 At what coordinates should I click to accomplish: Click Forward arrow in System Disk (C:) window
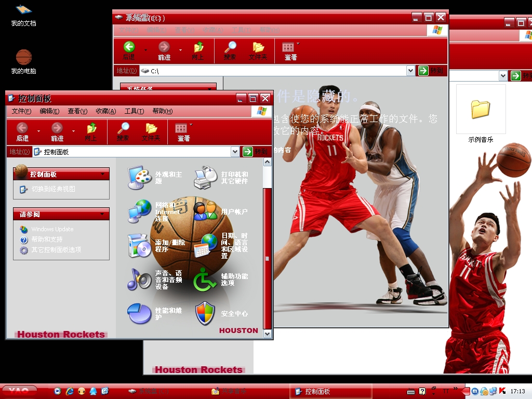(x=164, y=47)
